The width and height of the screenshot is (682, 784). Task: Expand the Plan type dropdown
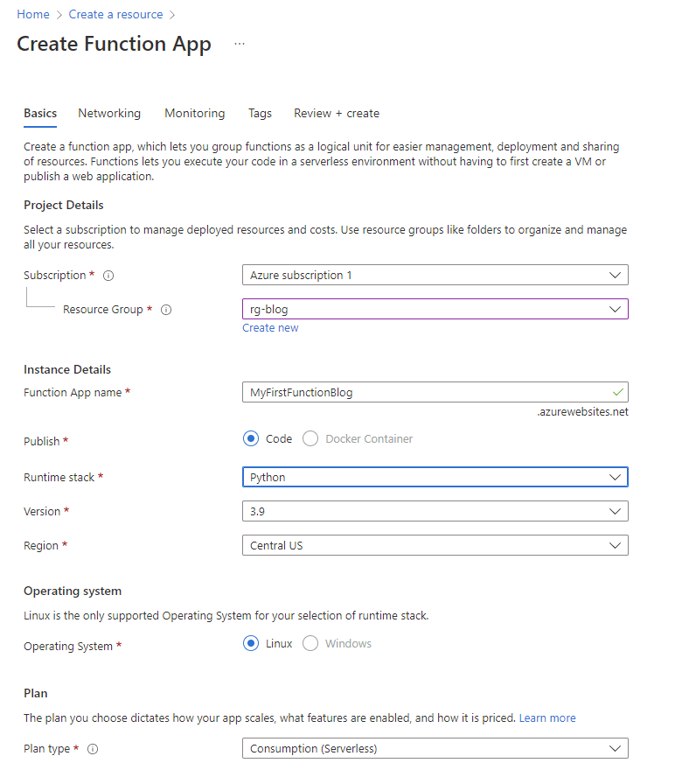coord(435,748)
